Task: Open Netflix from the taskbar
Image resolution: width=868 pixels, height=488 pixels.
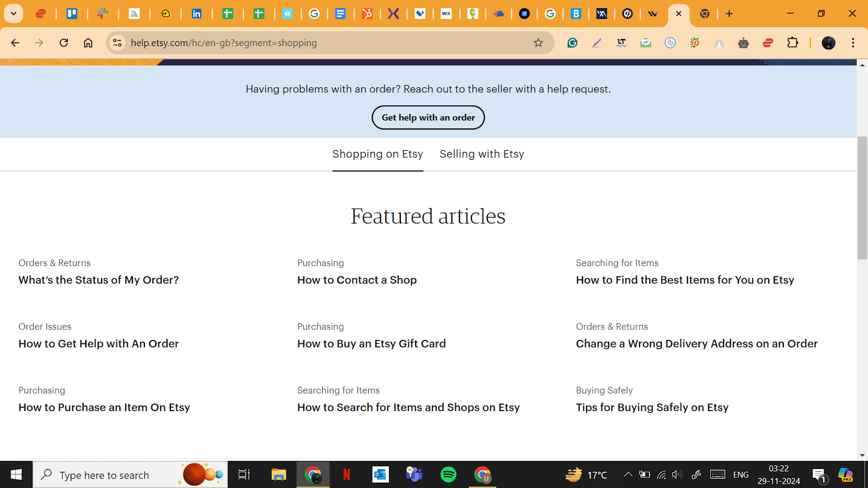Action: [347, 475]
